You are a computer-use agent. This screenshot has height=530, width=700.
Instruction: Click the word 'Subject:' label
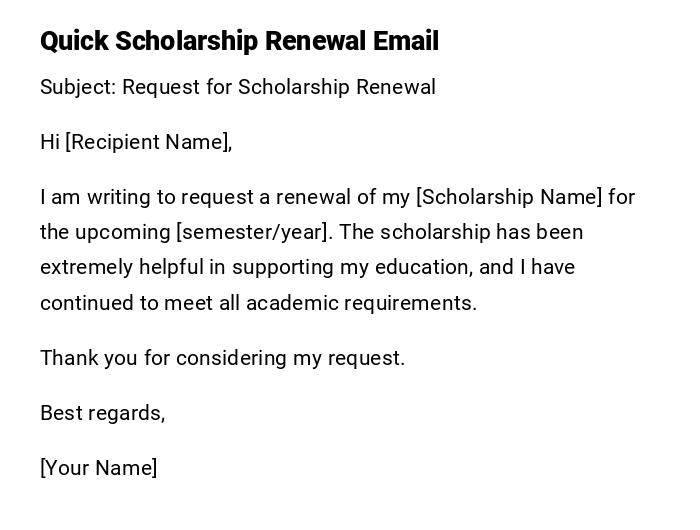coord(78,87)
